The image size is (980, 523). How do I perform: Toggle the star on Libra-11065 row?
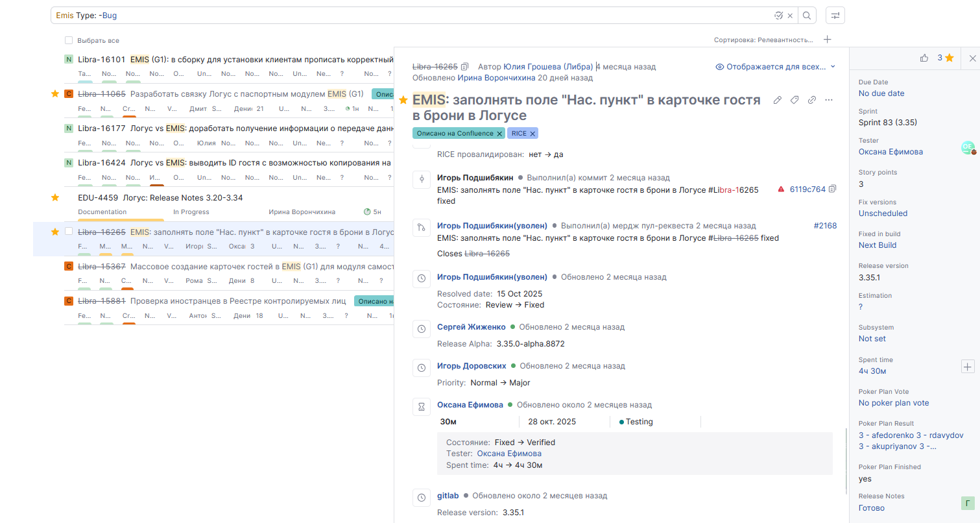55,93
